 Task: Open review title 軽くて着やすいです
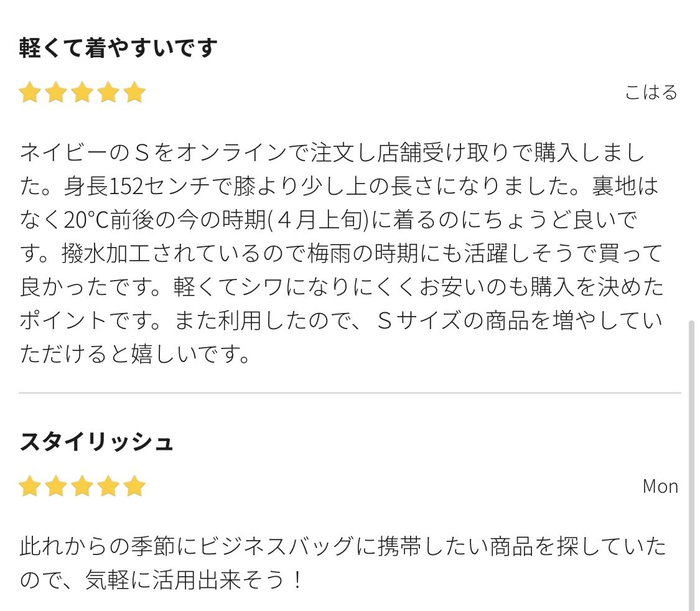point(118,48)
